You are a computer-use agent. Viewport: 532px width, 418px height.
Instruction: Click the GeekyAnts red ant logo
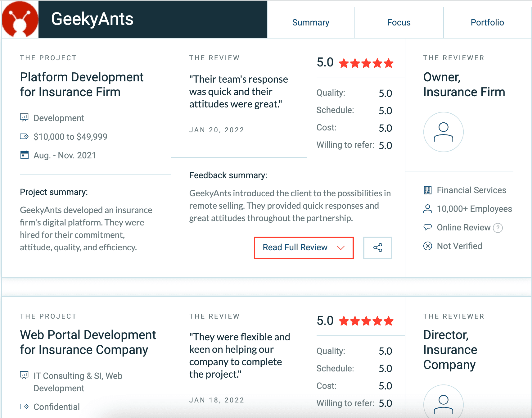coord(20,19)
